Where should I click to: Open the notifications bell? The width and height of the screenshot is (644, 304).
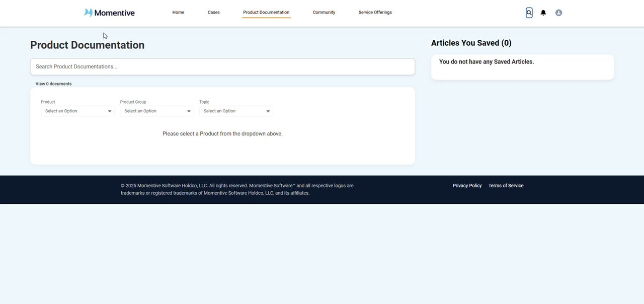(543, 13)
